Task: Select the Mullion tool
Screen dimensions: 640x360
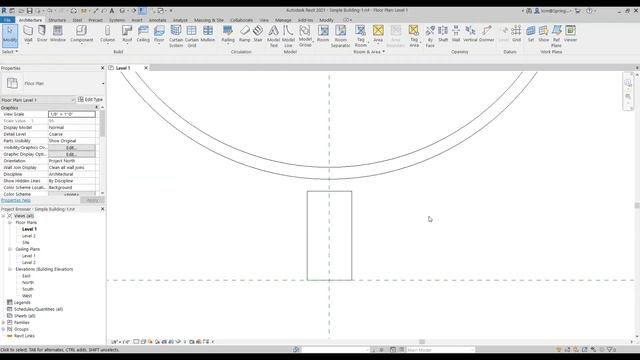Action: 208,33
